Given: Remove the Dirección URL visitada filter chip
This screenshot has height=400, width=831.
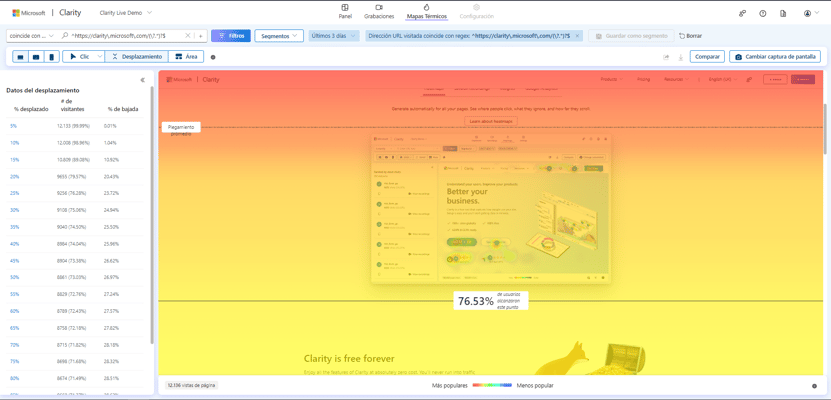Looking at the screenshot, I should [x=578, y=35].
